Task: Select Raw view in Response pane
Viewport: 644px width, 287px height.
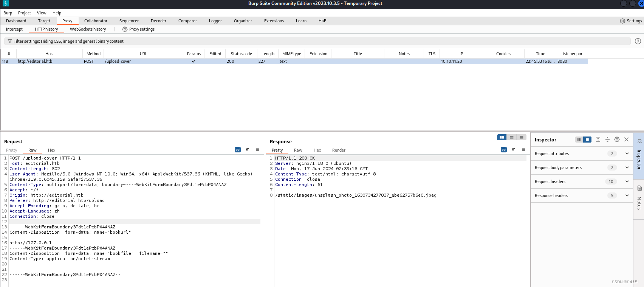Action: pyautogui.click(x=298, y=150)
